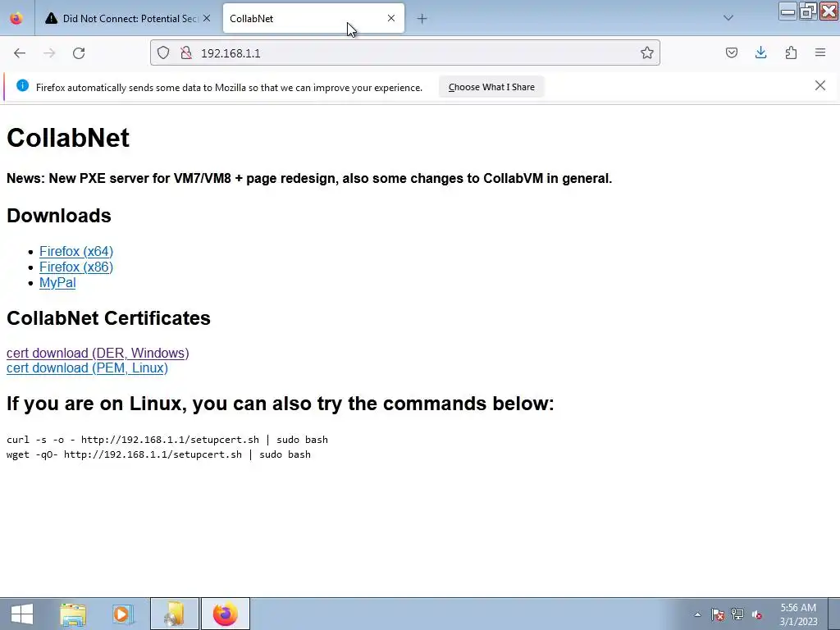This screenshot has height=630, width=840.
Task: Open Firefox View icon in tab bar
Action: (x=16, y=18)
